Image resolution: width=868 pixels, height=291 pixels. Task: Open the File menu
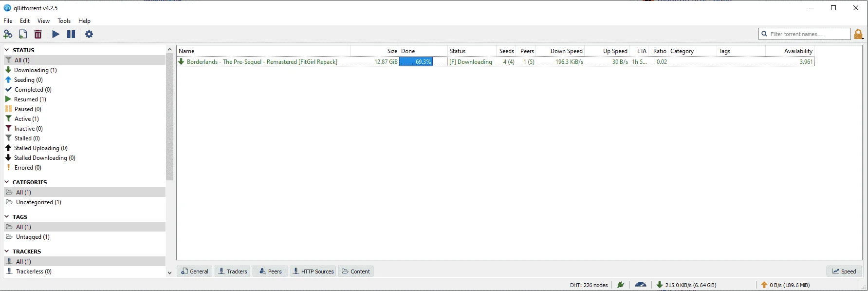click(x=8, y=21)
